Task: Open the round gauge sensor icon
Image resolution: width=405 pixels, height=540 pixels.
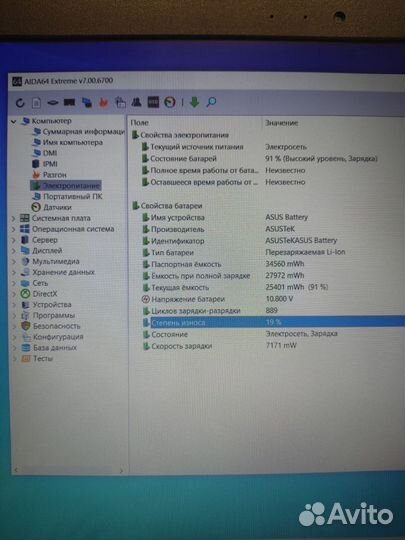Action: coord(169,102)
